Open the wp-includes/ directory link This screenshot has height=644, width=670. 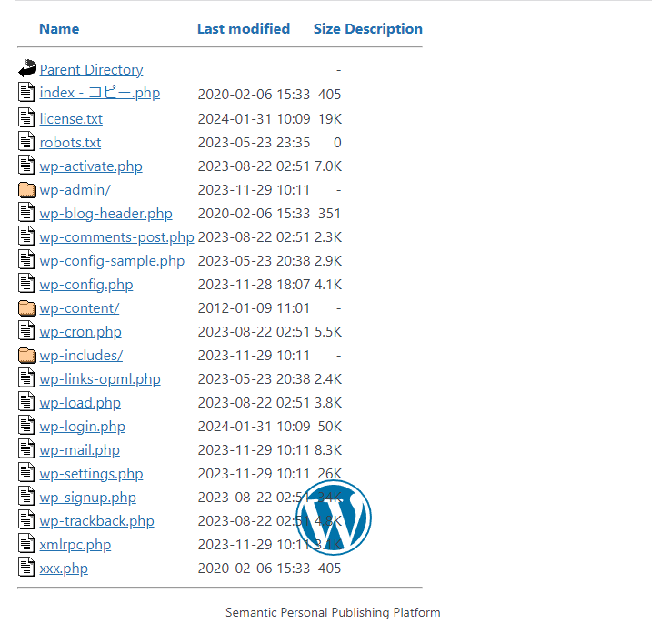pos(81,356)
